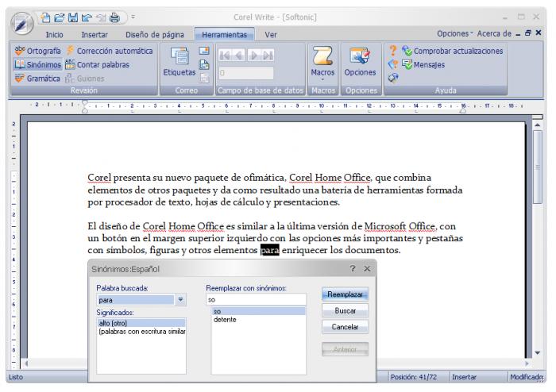Click the bottom globe icon in Ayuda
556x392 pixels.
pos(393,78)
